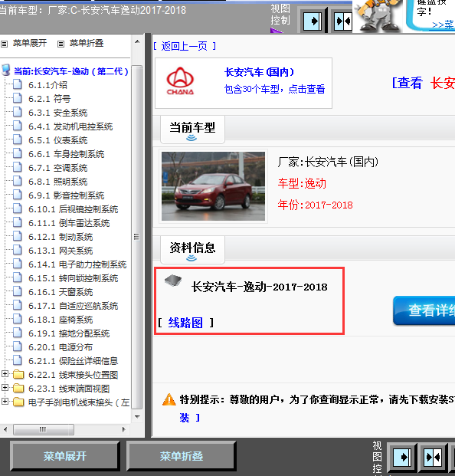Screen dimensions: 455x476
Task: Click the tree panel scroll-down arrow
Action: (x=137, y=416)
